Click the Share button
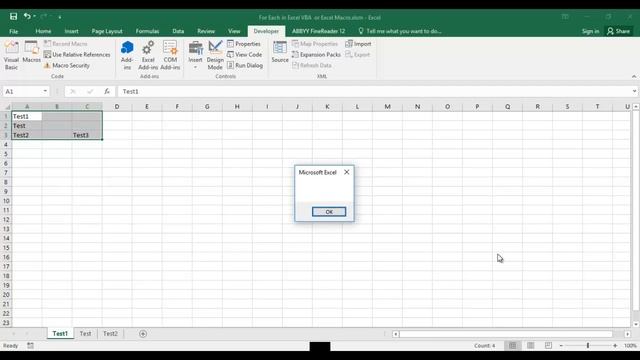Screen dimensions: 640x360 click(619, 31)
